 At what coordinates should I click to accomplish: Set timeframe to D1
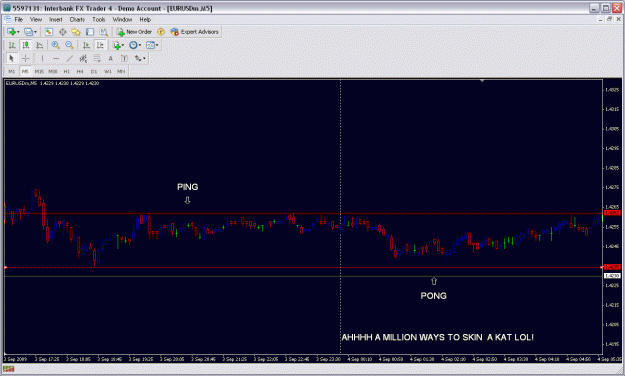94,71
